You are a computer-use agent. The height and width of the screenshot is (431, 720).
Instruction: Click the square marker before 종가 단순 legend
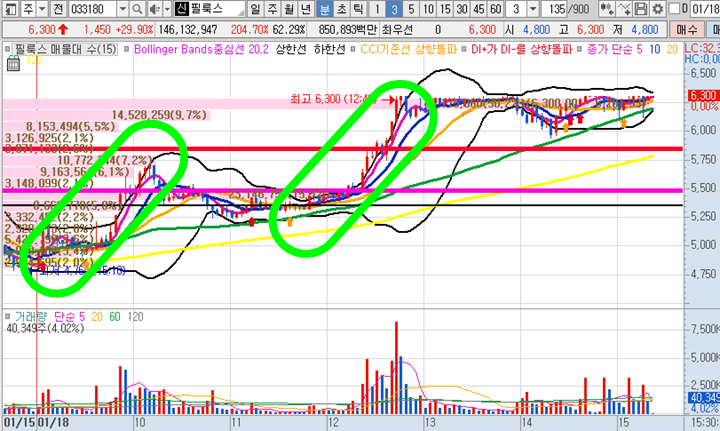coord(579,49)
